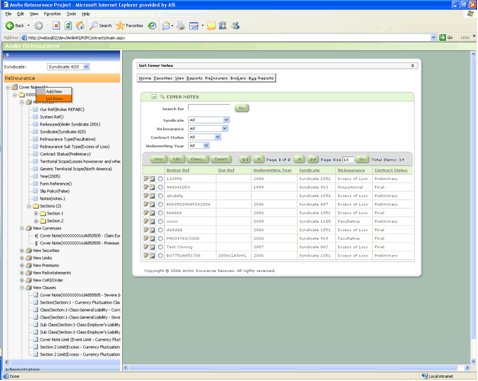Click the Export button in grid toolbar

point(221,159)
